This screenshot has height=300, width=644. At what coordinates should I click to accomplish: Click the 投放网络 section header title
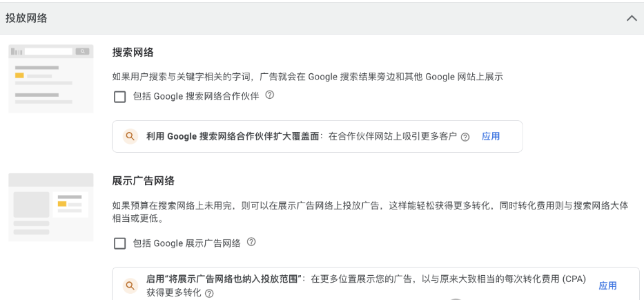tap(26, 19)
